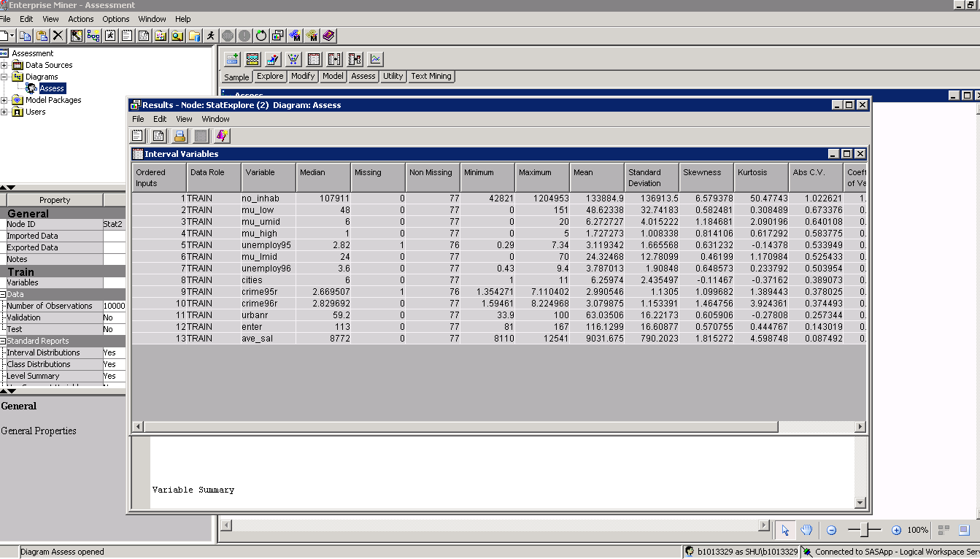
Task: Open the Actions menu in main menu bar
Action: pyautogui.click(x=80, y=19)
